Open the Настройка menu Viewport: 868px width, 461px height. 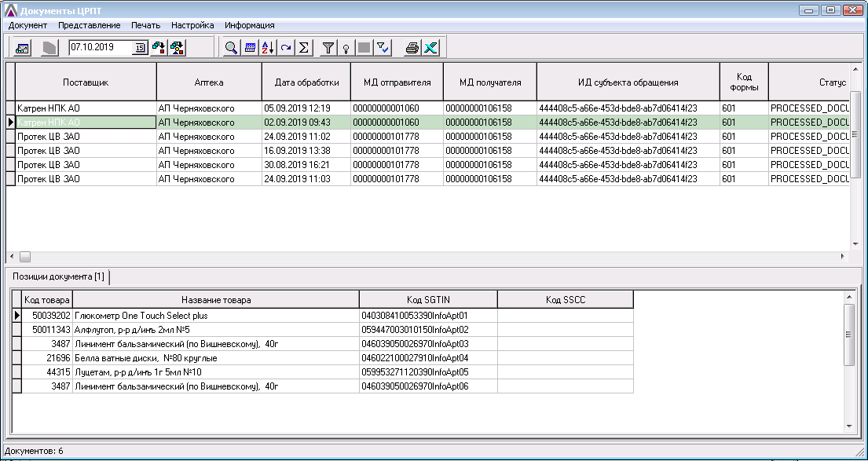192,25
